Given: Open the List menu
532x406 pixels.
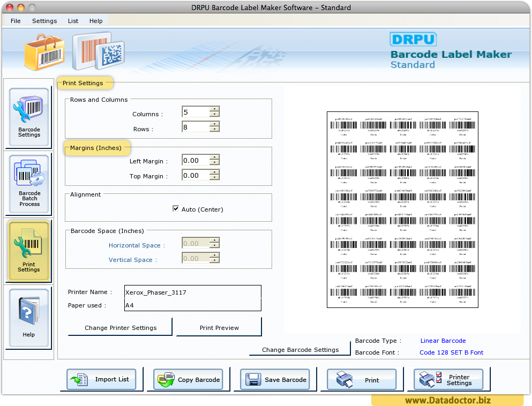Looking at the screenshot, I should [x=73, y=21].
